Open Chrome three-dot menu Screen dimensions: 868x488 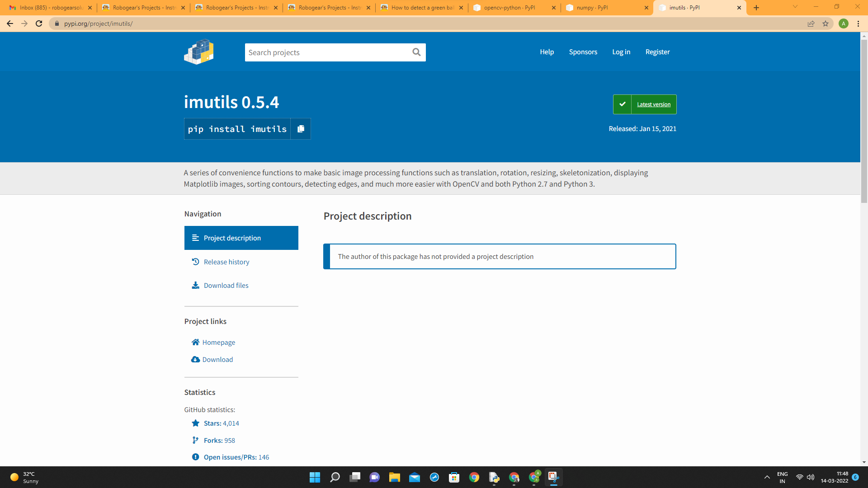[858, 23]
